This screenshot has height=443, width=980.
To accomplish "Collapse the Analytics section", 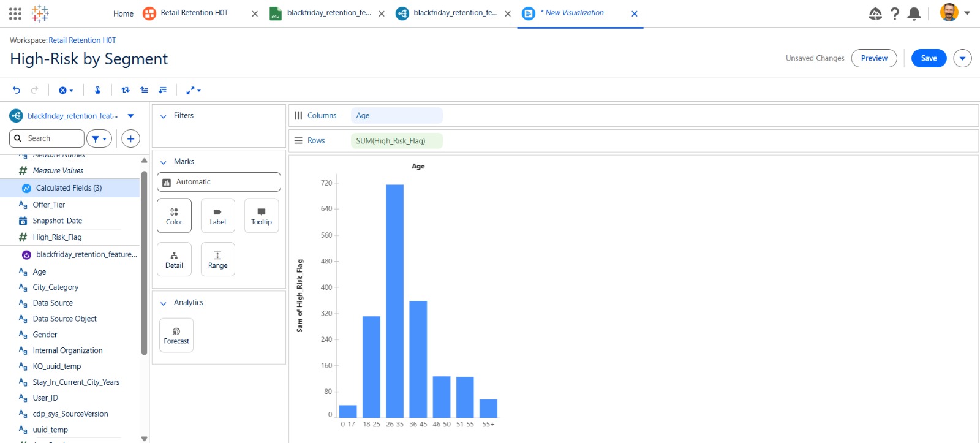I will [164, 303].
